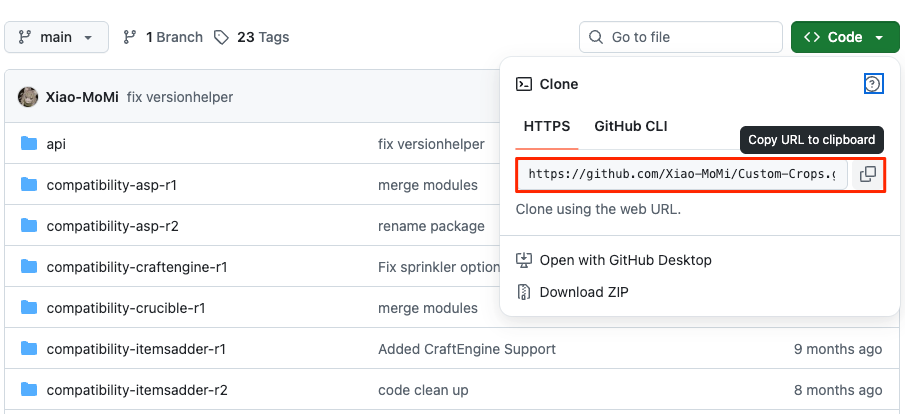905x414 pixels.
Task: Click the clone URL text field
Action: pos(682,174)
